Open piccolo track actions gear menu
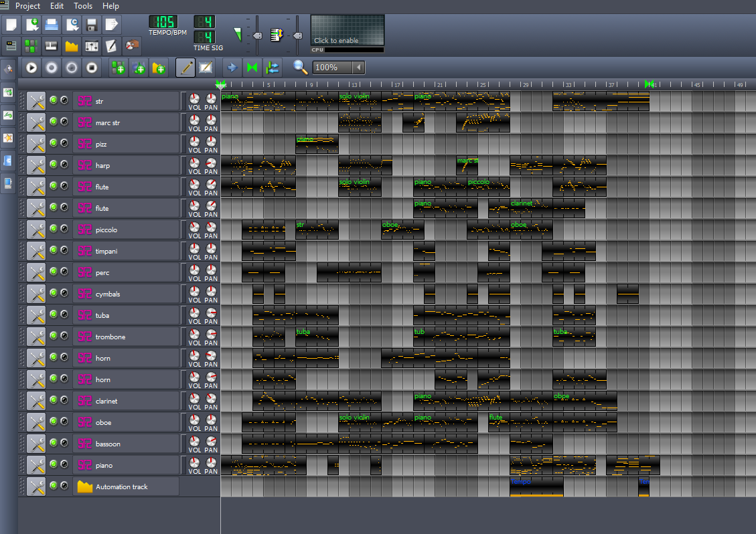 pos(36,230)
